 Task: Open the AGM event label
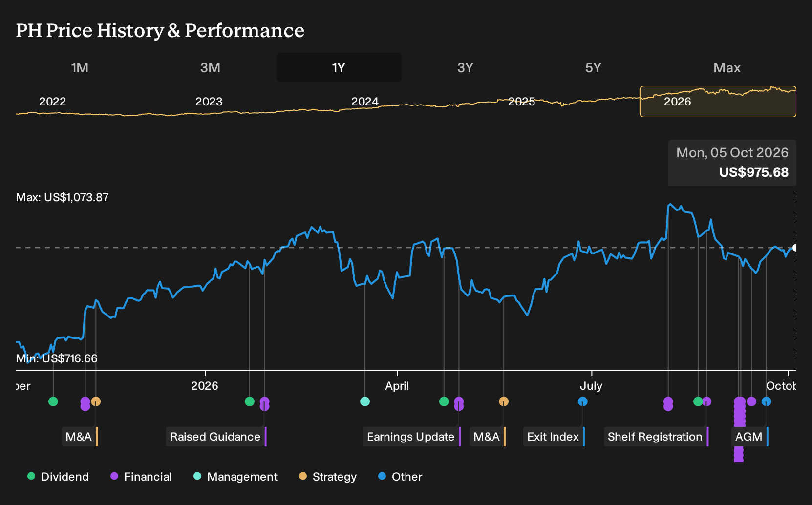[x=750, y=437]
